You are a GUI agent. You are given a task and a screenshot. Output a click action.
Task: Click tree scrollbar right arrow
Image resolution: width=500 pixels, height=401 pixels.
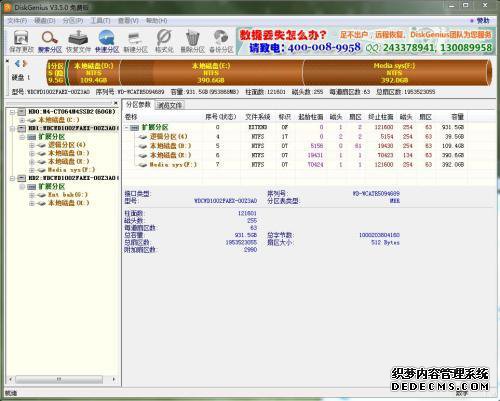point(114,379)
